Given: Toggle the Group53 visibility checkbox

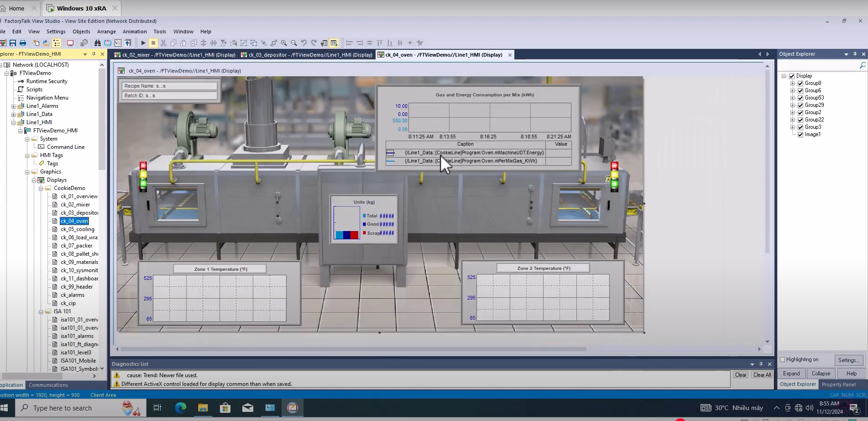Looking at the screenshot, I should point(801,97).
